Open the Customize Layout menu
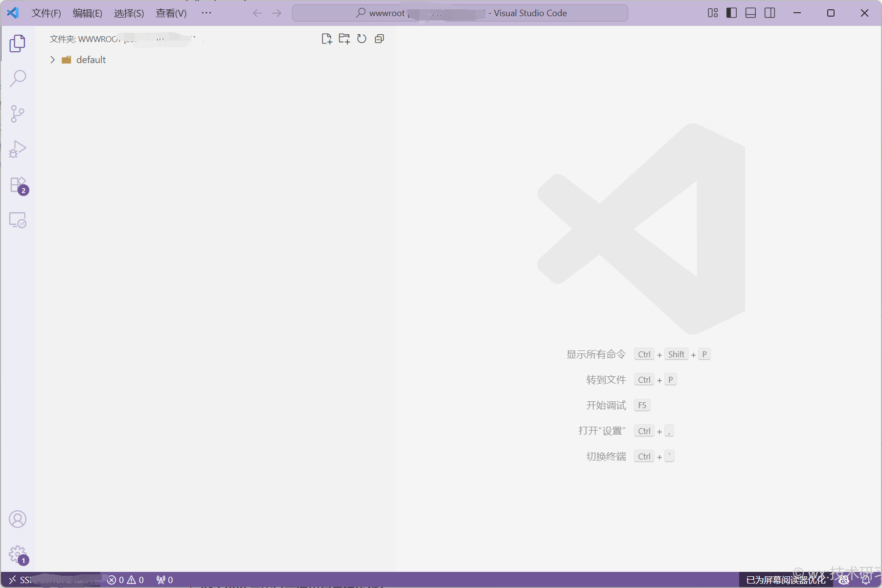 pos(713,13)
